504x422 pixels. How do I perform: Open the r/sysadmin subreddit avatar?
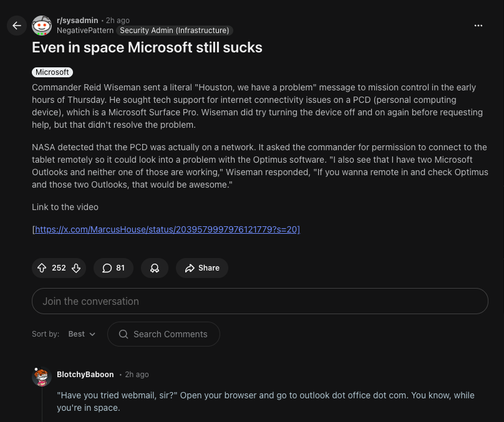(x=42, y=26)
